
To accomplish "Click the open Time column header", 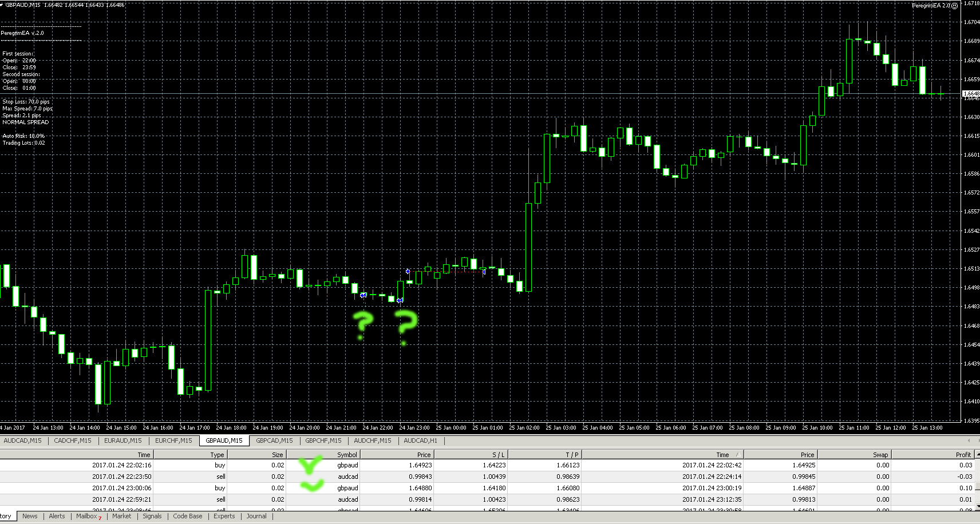I will pos(76,455).
